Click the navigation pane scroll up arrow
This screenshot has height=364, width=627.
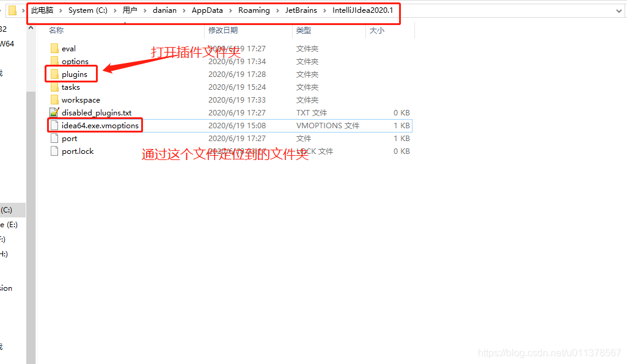pyautogui.click(x=31, y=28)
